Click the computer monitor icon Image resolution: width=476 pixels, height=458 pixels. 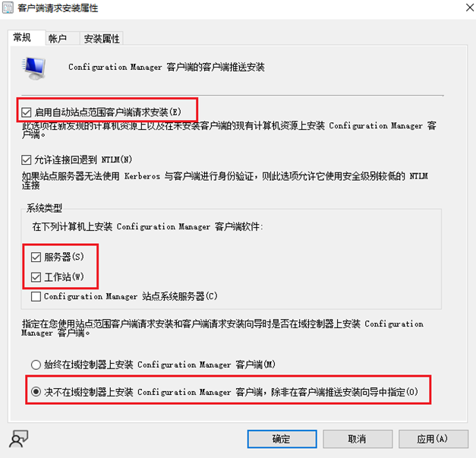34,68
